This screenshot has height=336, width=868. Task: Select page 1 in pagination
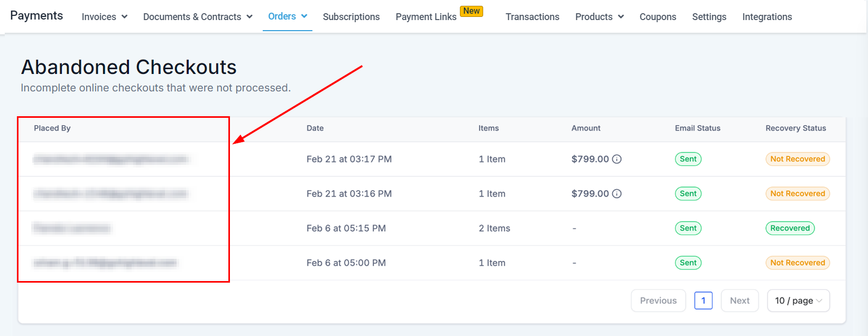[703, 301]
